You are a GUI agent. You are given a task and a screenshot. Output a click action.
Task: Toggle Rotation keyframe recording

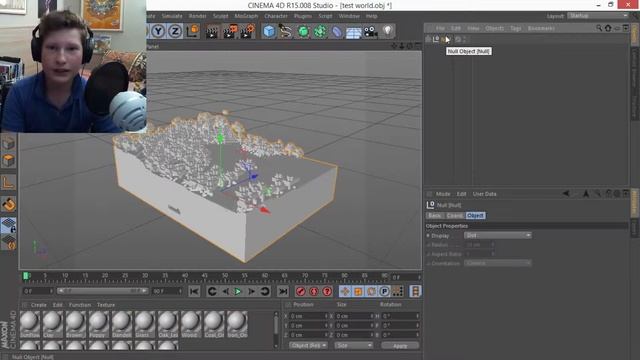pos(371,291)
